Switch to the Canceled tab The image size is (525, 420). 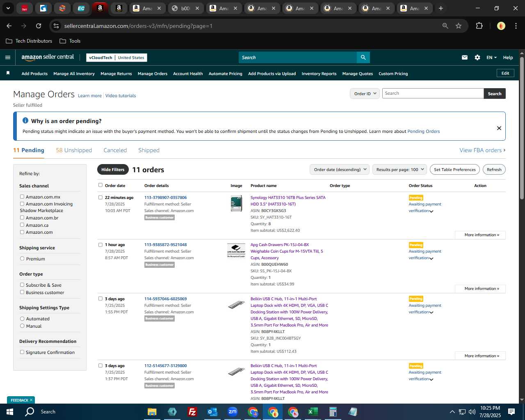point(115,150)
